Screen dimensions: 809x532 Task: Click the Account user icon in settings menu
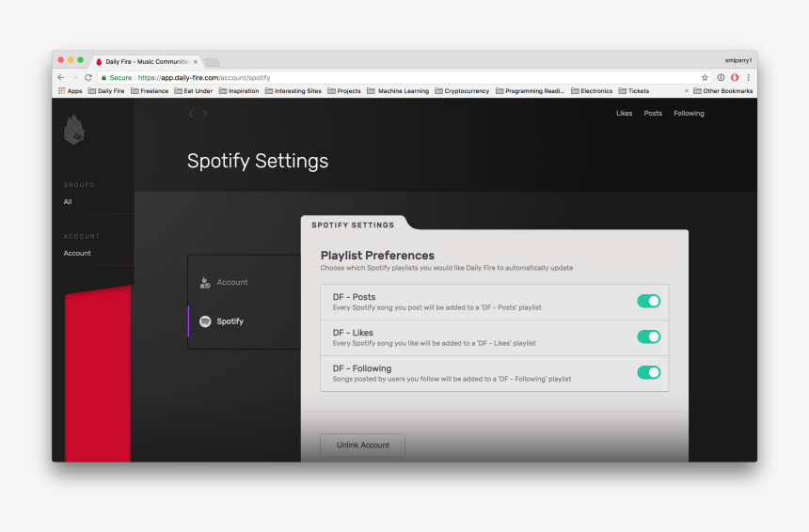205,282
